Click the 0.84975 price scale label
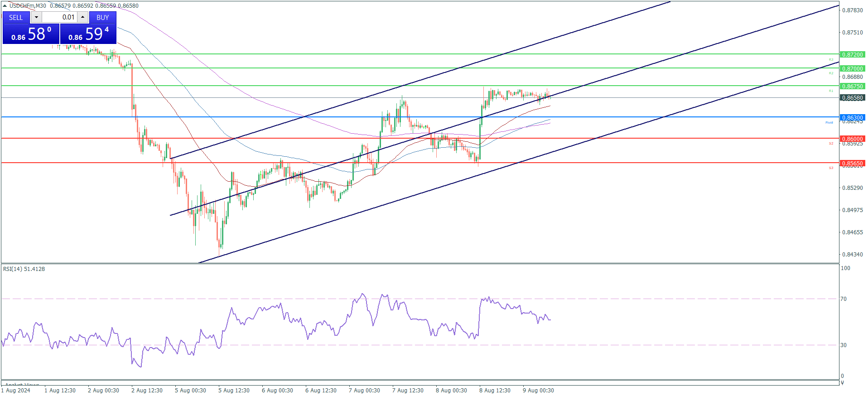The width and height of the screenshot is (868, 396). click(852, 210)
